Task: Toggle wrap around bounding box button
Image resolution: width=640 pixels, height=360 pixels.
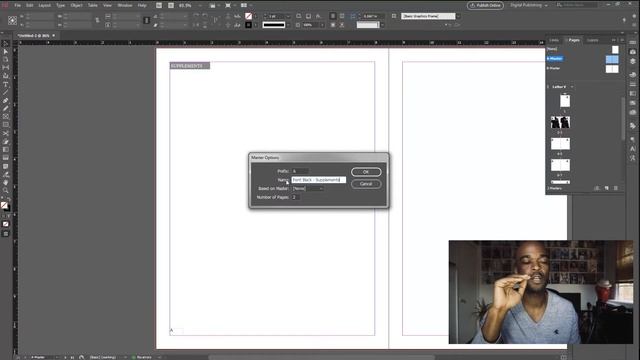Action: pyautogui.click(x=342, y=16)
